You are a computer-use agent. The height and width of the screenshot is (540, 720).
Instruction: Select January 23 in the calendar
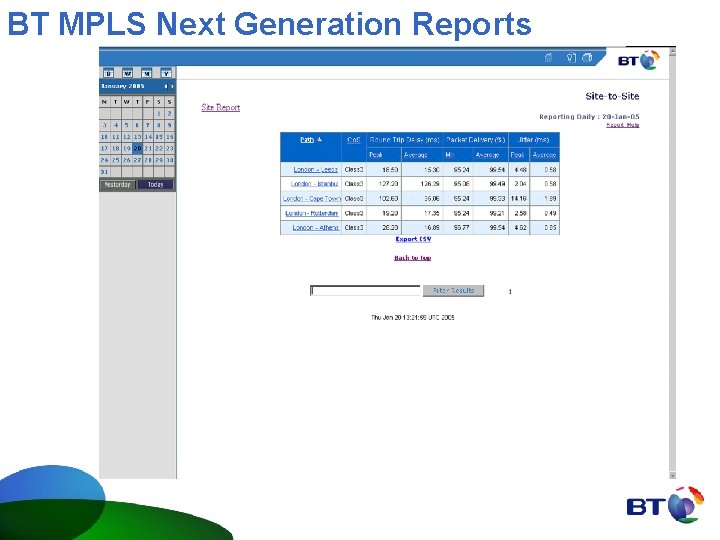point(169,148)
